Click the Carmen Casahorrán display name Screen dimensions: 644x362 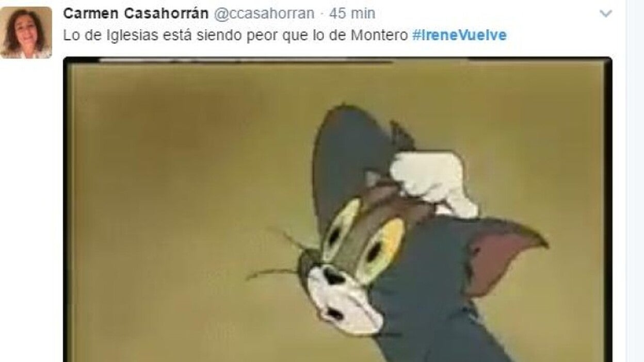(x=136, y=13)
